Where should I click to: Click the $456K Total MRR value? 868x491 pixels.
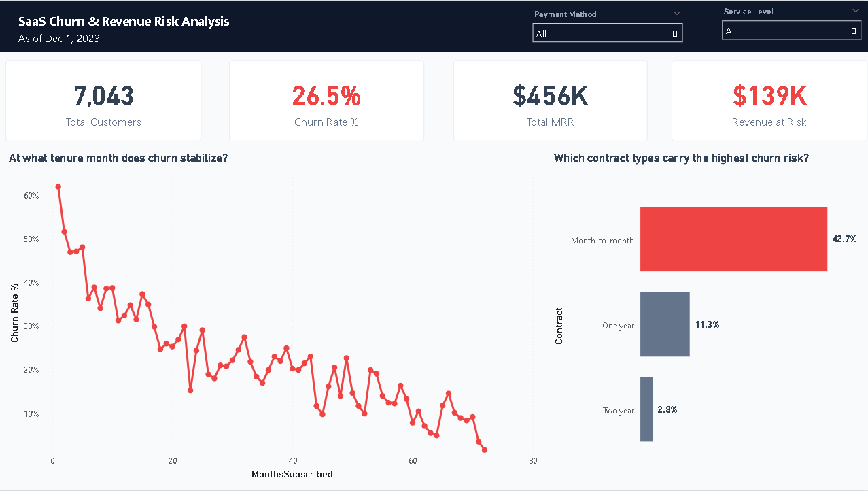pos(551,97)
